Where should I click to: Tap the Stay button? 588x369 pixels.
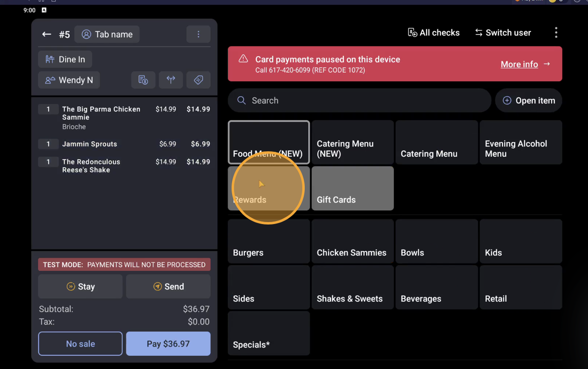(80, 287)
